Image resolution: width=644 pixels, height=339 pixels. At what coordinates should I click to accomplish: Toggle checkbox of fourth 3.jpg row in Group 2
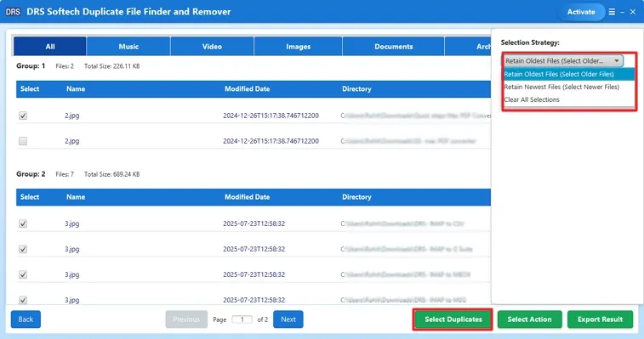pos(23,300)
